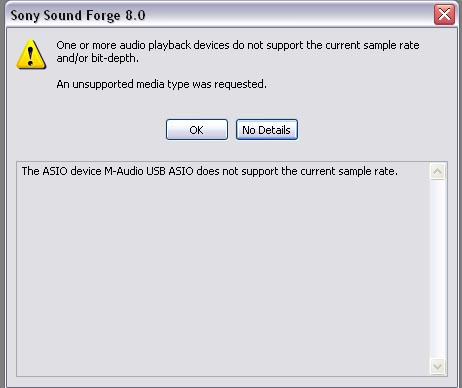Click the yellow warning exclamation icon
The image size is (462, 388).
point(31,54)
